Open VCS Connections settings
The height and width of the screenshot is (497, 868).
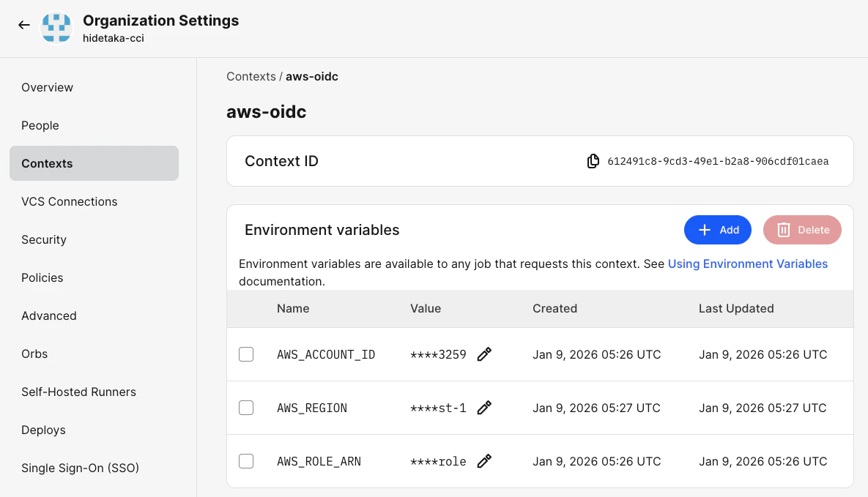pos(70,201)
